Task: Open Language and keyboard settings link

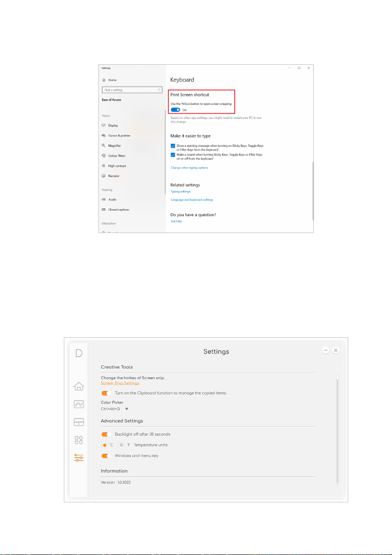Action: tap(192, 199)
